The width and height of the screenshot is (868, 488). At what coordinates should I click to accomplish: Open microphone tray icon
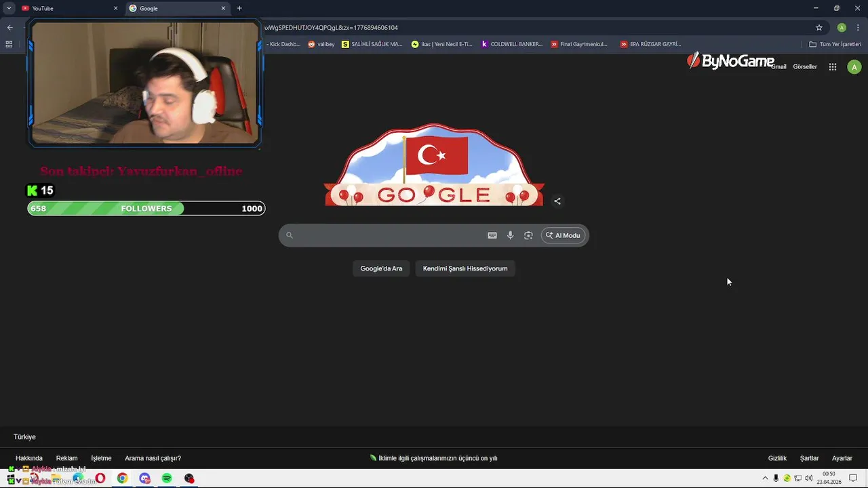[776, 479]
